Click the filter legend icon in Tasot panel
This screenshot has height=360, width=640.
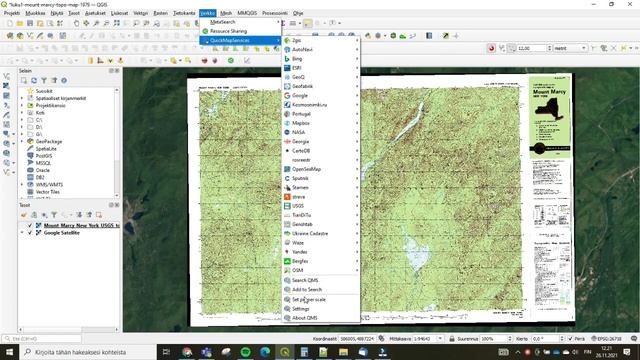(54, 215)
